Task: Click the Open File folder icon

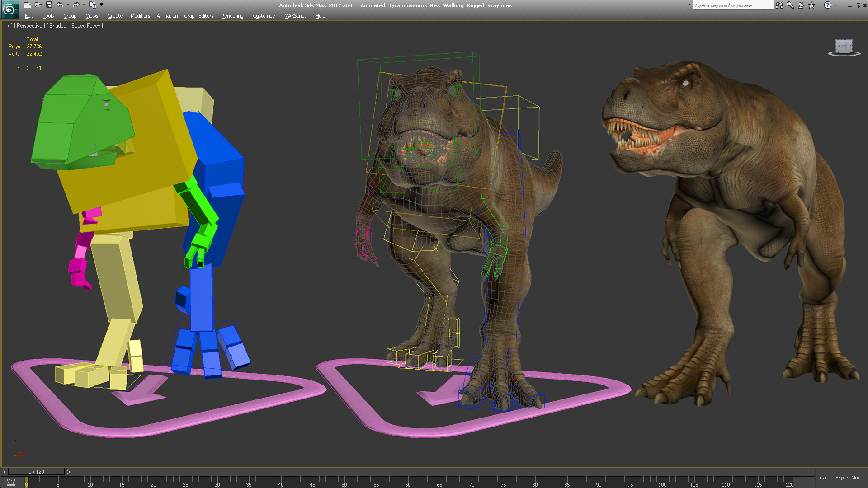Action: pyautogui.click(x=38, y=5)
